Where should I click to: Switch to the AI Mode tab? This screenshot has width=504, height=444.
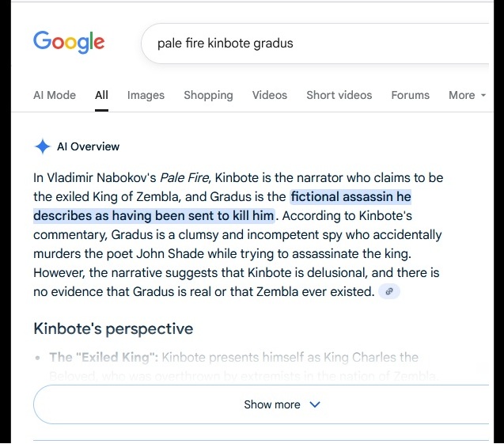pyautogui.click(x=55, y=95)
